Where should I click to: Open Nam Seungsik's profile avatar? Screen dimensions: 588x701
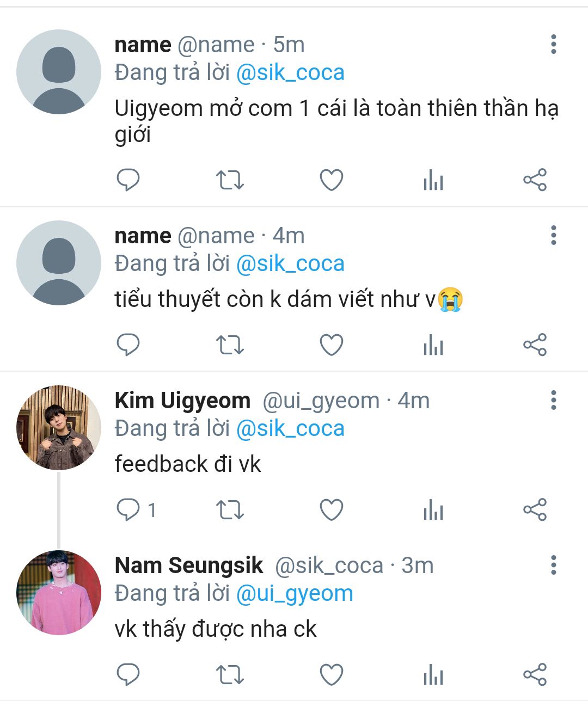(x=59, y=593)
